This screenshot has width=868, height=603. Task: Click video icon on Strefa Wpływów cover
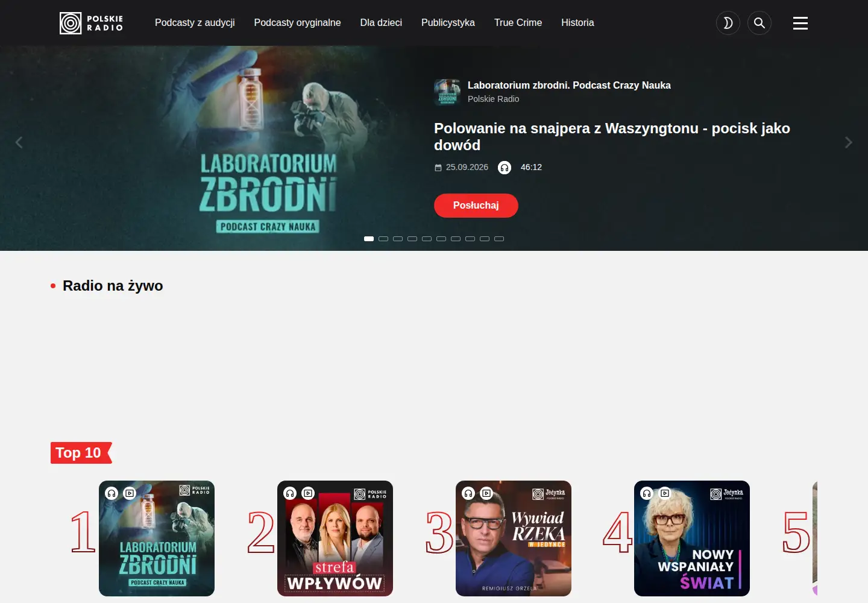(308, 493)
